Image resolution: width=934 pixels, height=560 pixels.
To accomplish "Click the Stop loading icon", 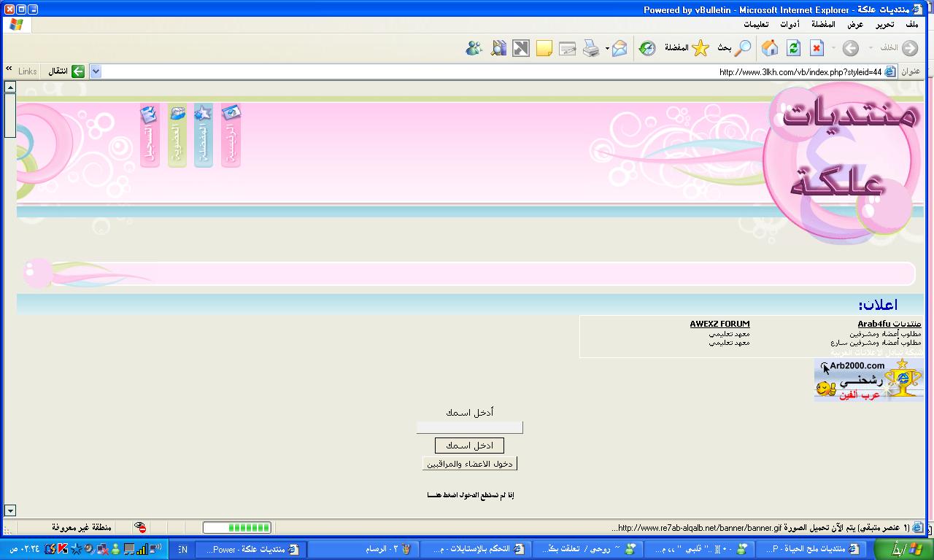I will tap(817, 49).
